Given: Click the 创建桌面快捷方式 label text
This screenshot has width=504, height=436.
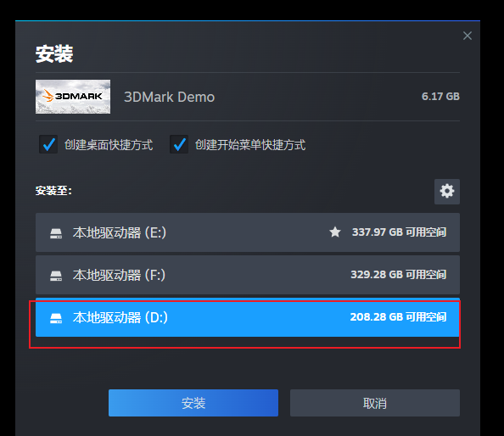Looking at the screenshot, I should click(x=109, y=145).
